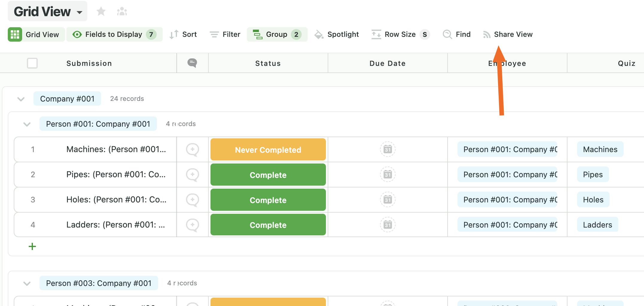Click the orange Never Completed status

pyautogui.click(x=268, y=150)
